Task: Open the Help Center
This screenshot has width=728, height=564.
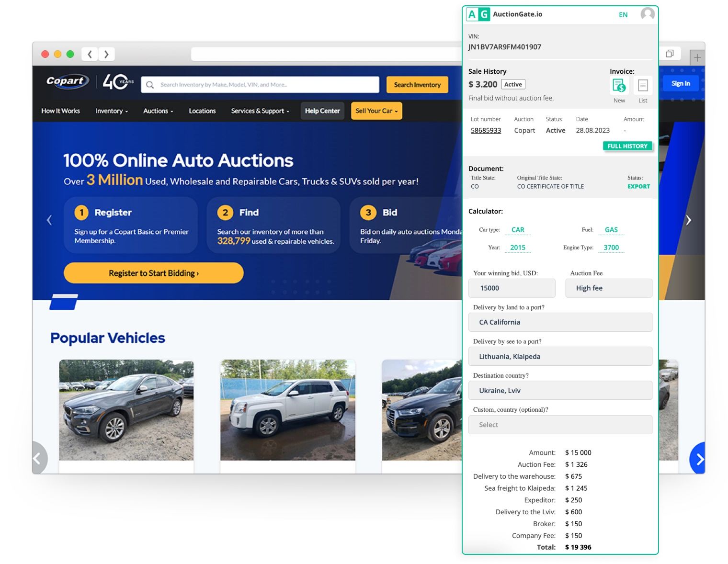Action: click(322, 111)
